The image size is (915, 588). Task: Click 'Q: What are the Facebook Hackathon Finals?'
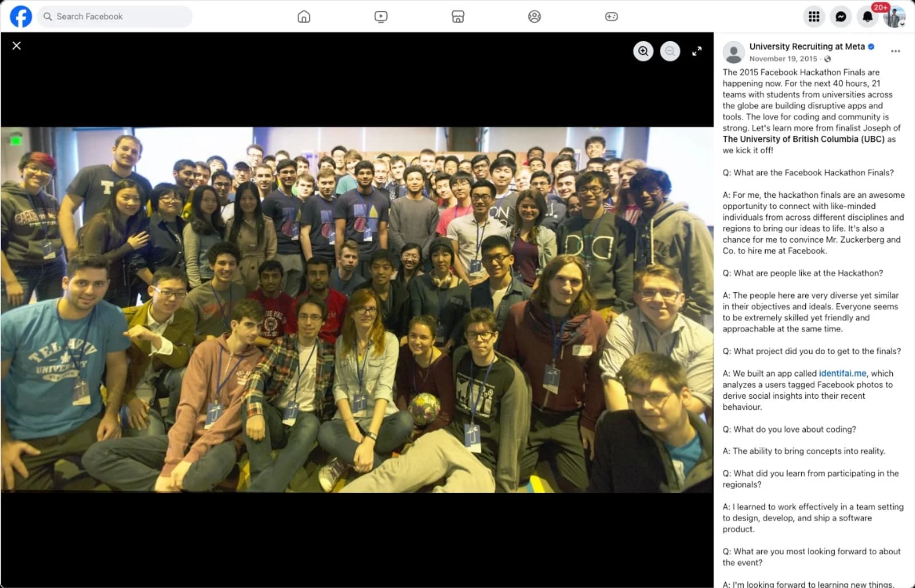(808, 173)
